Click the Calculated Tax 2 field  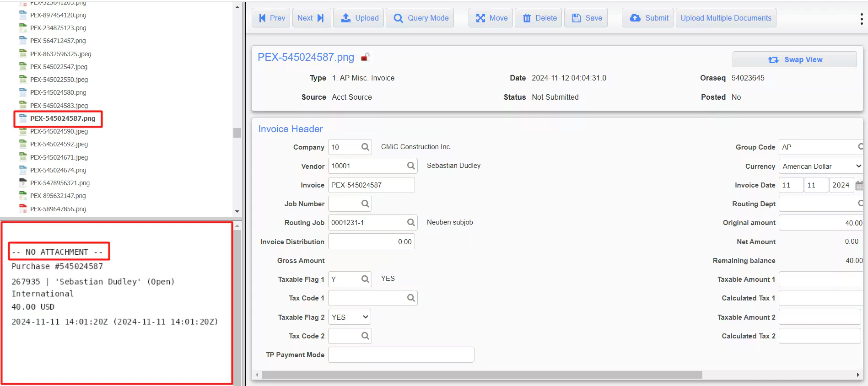coord(820,336)
